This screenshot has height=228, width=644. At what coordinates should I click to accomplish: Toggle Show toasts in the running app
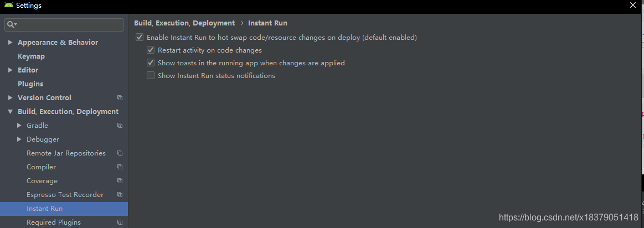(151, 63)
